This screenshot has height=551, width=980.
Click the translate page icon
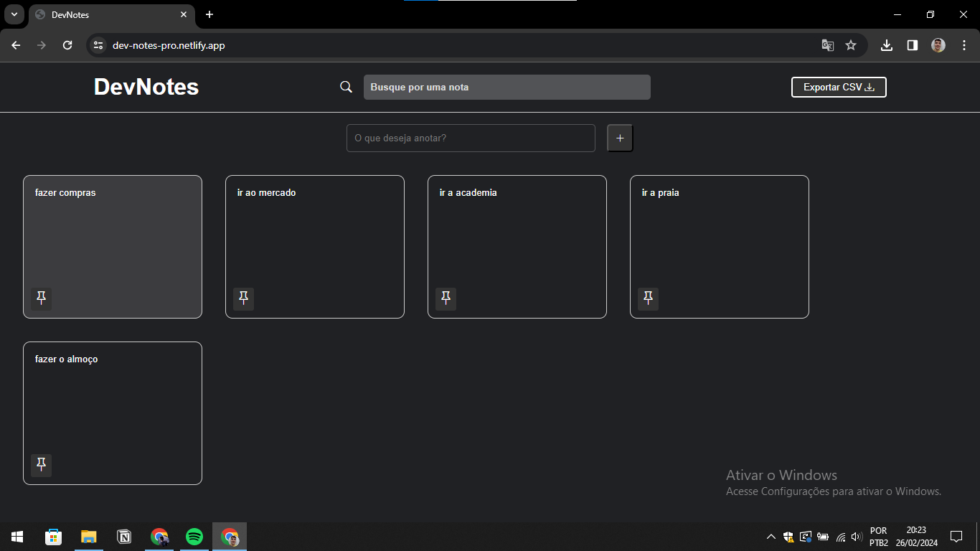click(x=828, y=45)
